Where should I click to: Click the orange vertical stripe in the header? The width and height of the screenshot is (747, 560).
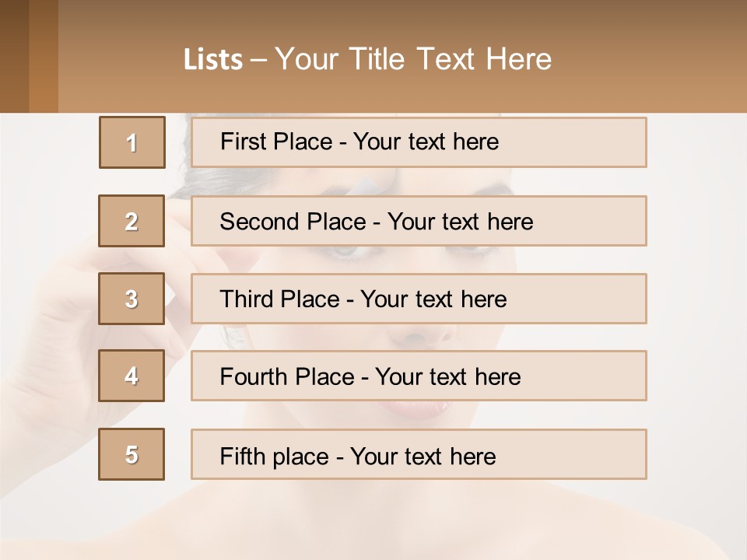coord(44,56)
